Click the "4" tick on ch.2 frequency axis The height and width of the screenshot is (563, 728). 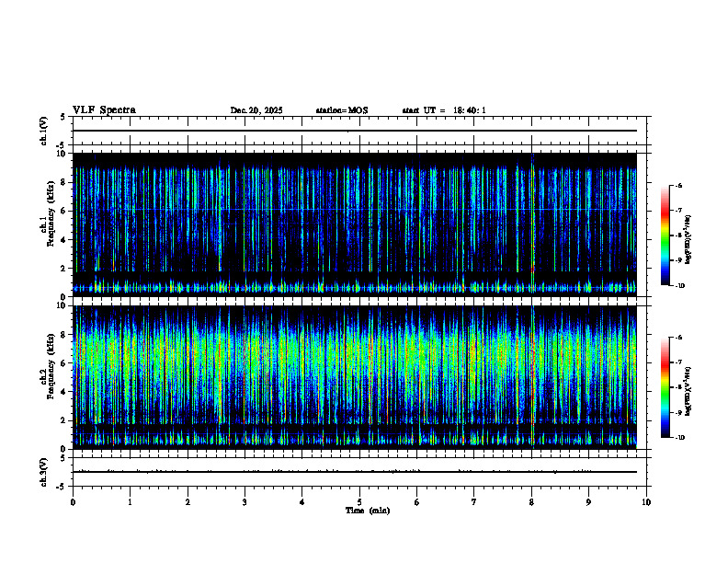click(x=63, y=392)
